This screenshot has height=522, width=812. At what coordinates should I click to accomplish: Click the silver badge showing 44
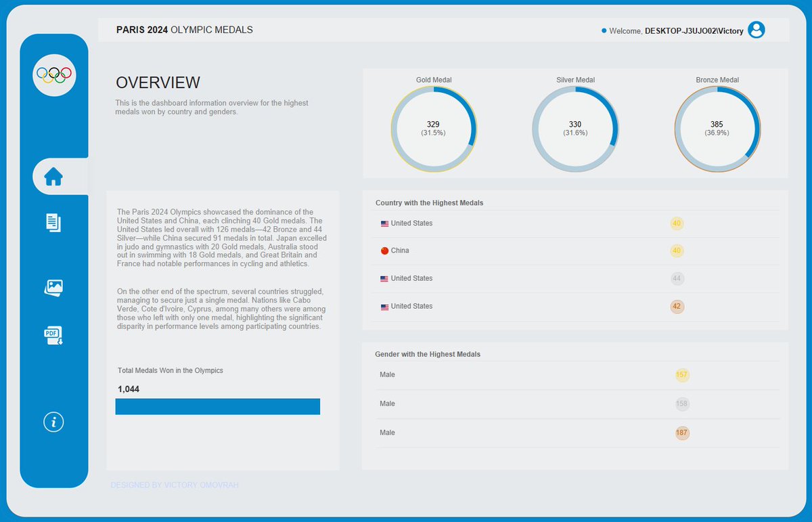[x=677, y=279]
